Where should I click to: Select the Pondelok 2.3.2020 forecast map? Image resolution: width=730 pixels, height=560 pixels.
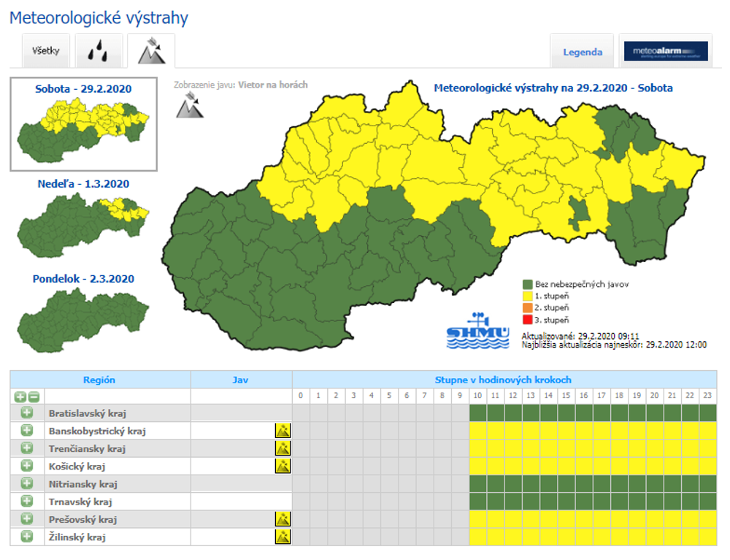point(83,310)
